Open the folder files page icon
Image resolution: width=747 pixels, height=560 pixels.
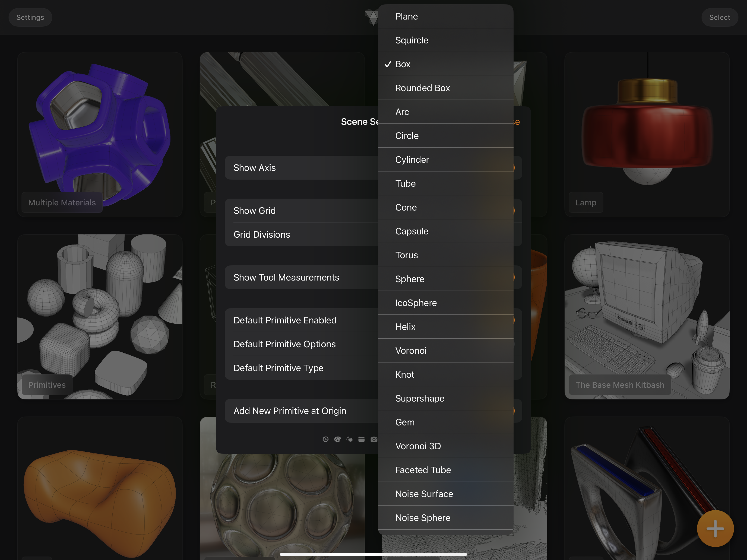click(x=361, y=439)
